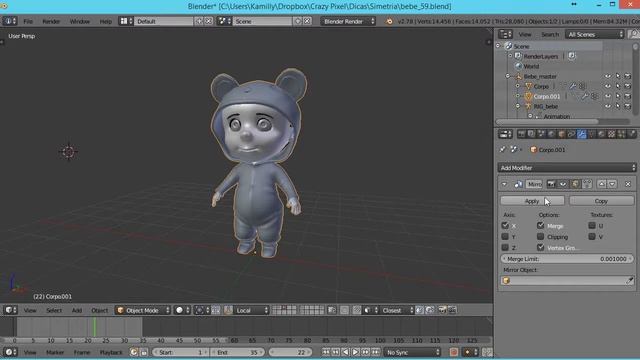
Task: Open the Texture properties tab icon
Action: coord(611,134)
